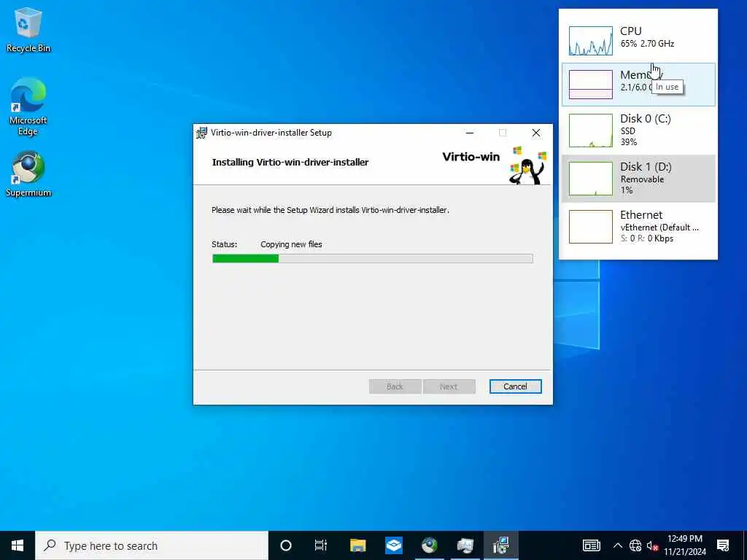Open the blue box app on taskbar
The width and height of the screenshot is (747, 560).
coord(394,545)
